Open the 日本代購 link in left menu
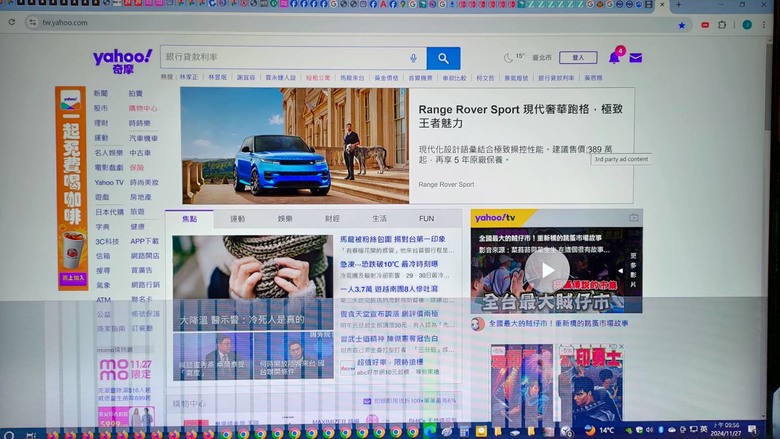This screenshot has height=439, width=780. [109, 212]
